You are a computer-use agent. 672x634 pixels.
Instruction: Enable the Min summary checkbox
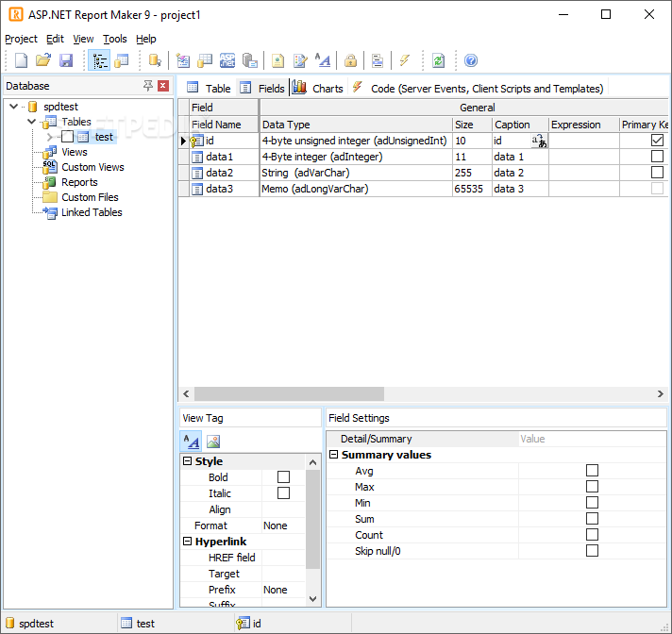pos(592,503)
